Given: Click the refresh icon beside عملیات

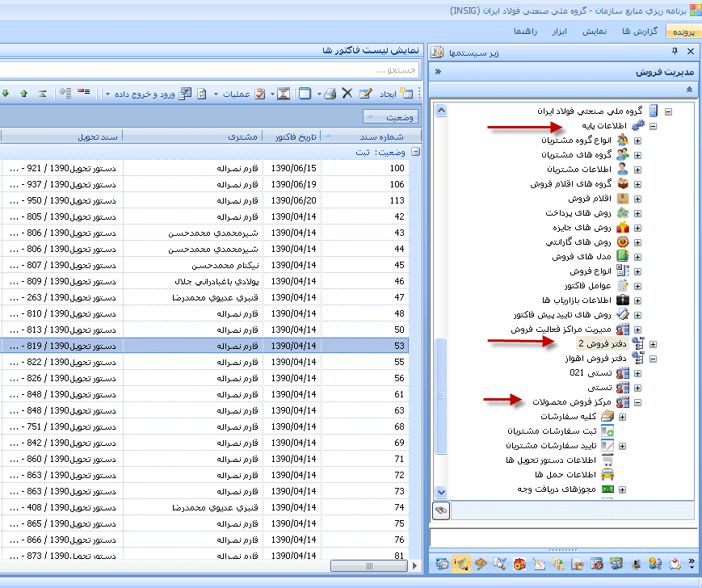Looking at the screenshot, I should pyautogui.click(x=202, y=94).
